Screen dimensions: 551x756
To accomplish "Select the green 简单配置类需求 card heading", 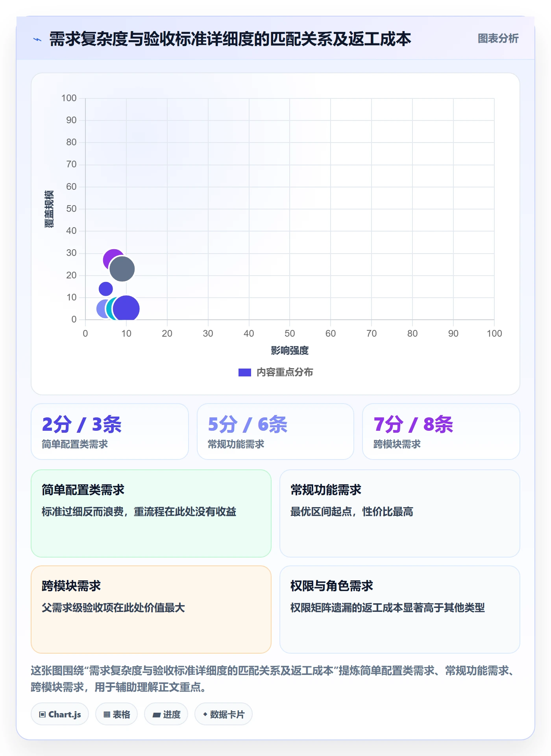I will 83,490.
